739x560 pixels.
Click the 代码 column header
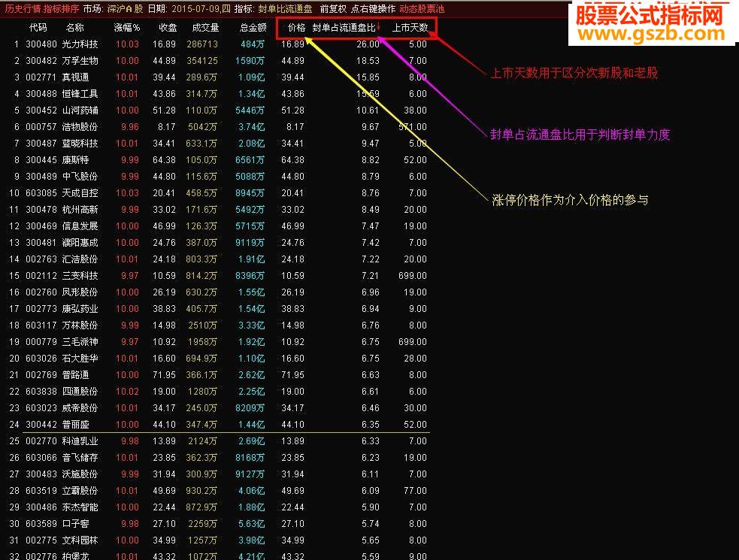pos(38,28)
